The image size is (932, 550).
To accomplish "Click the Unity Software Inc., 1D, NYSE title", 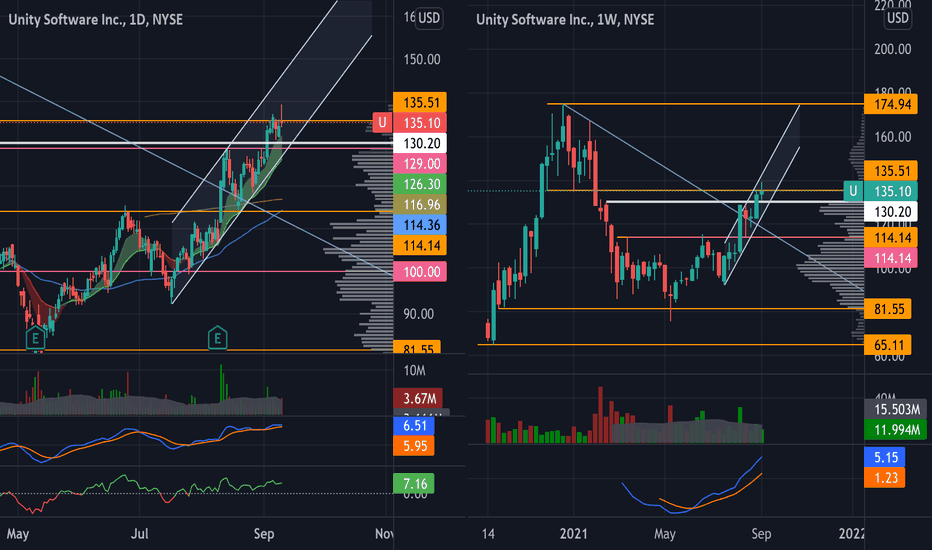I will pyautogui.click(x=95, y=20).
